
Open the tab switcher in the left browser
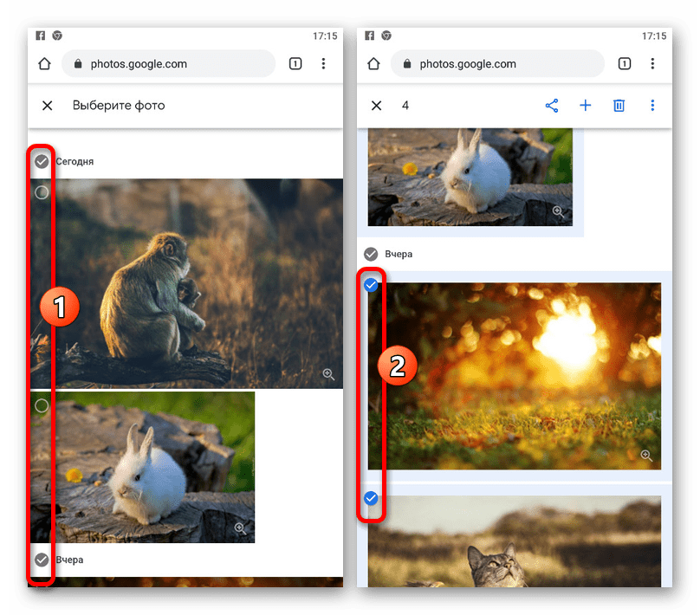coord(295,64)
